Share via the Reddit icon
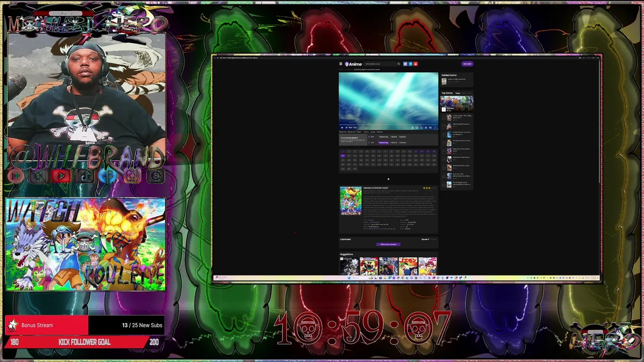 (416, 64)
